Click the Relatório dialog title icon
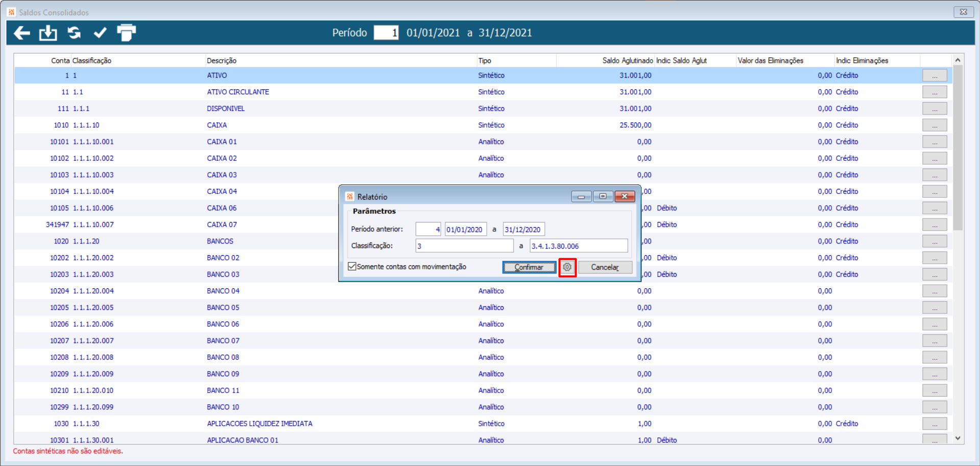This screenshot has width=980, height=466. pyautogui.click(x=350, y=197)
